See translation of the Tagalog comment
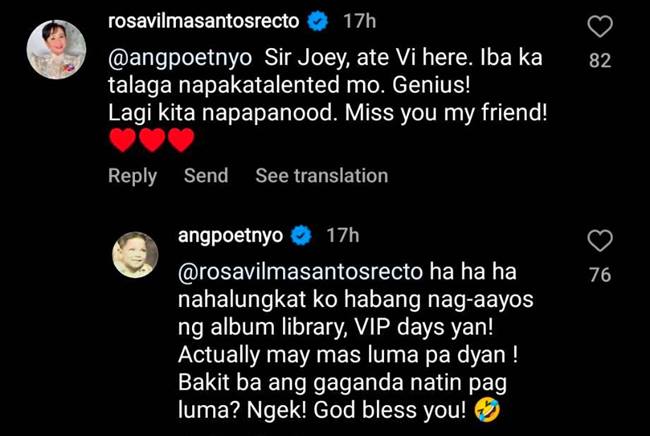The height and width of the screenshot is (436, 650). pos(322,175)
